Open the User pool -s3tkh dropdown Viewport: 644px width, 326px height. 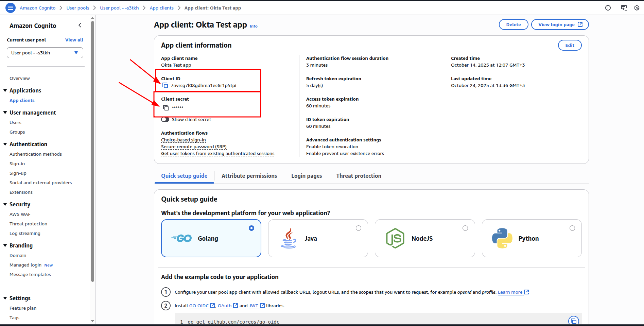[45, 53]
